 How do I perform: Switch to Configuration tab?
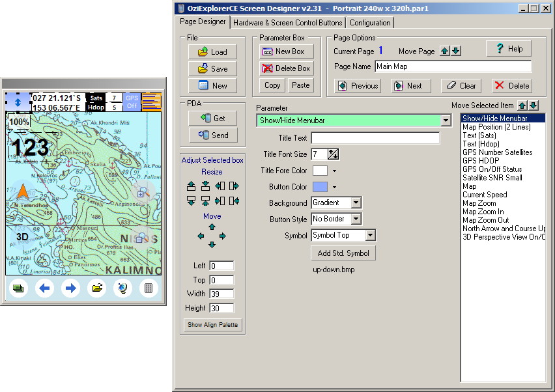coord(370,23)
